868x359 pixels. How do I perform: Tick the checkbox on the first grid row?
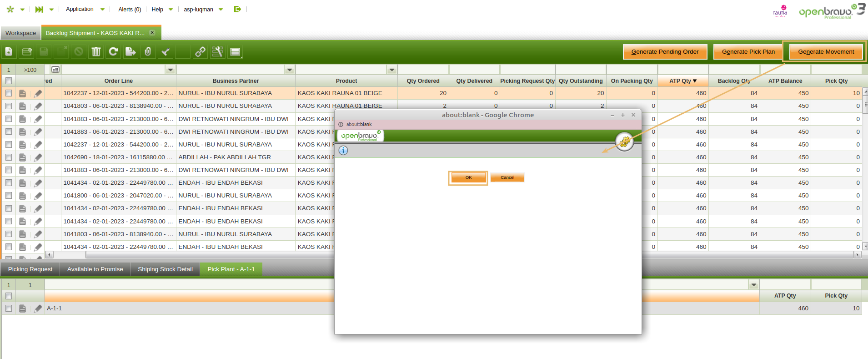(x=9, y=93)
